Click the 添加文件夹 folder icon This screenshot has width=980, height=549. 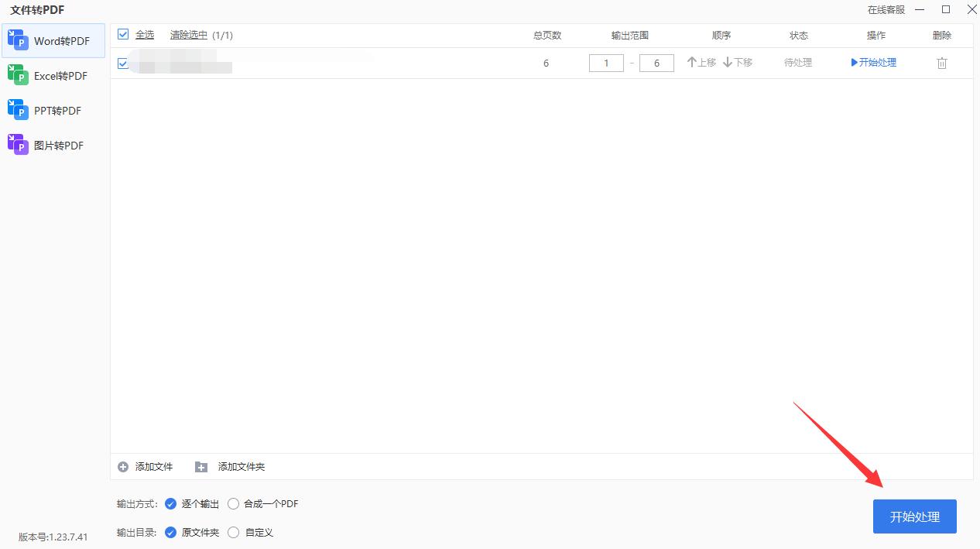point(200,467)
